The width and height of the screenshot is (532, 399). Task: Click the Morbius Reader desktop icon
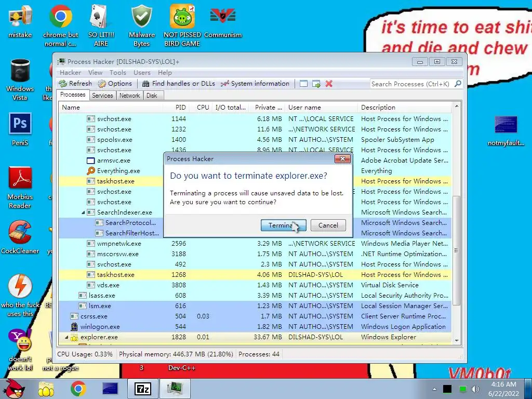pyautogui.click(x=20, y=188)
